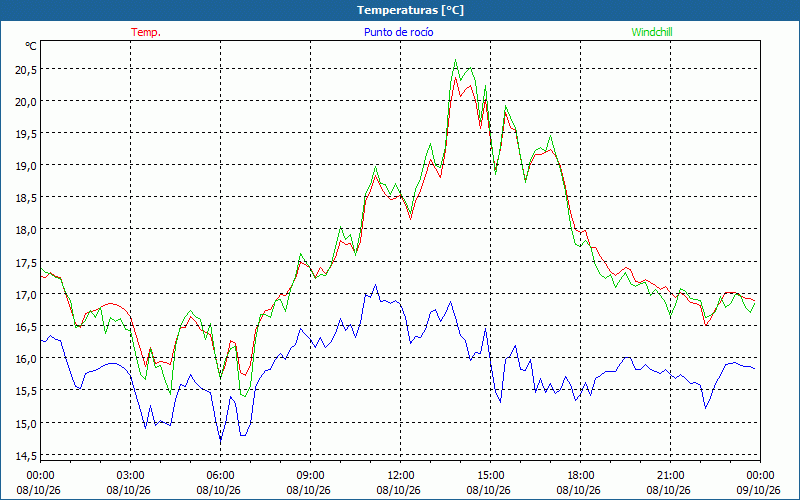Screen dimensions: 800x500
Task: Click the 16,0 value on the y-axis
Action: (26, 359)
